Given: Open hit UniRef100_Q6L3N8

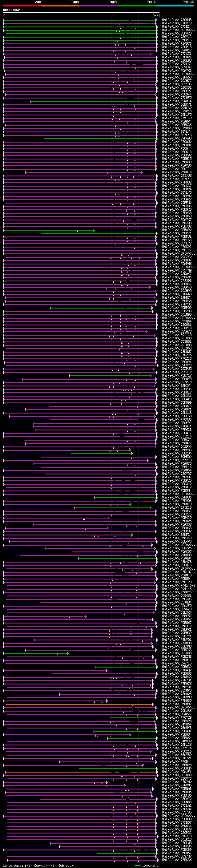Looking at the screenshot, I should (177, 647).
